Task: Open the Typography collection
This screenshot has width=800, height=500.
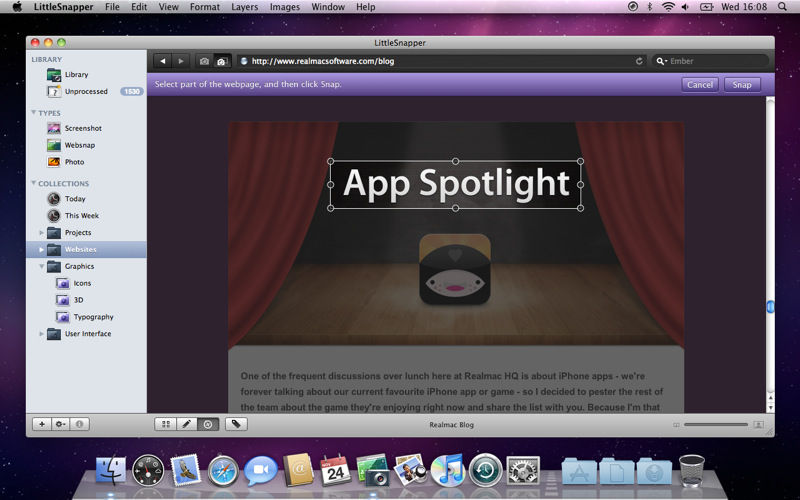Action: pyautogui.click(x=93, y=316)
